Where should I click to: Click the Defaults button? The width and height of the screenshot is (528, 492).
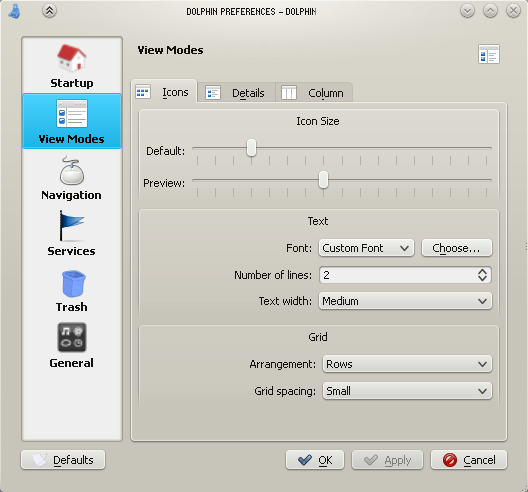(63, 460)
